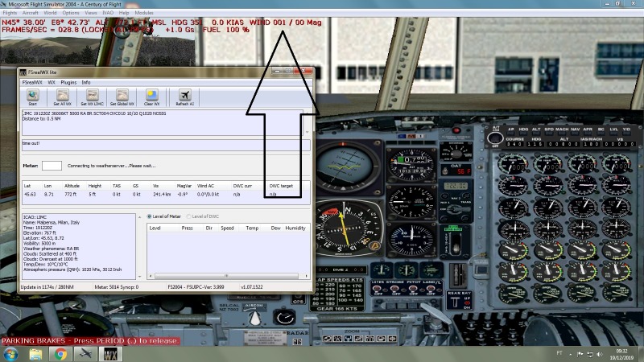Click the METAR text box down arrow
The height and width of the screenshot is (362, 644).
coord(307,132)
